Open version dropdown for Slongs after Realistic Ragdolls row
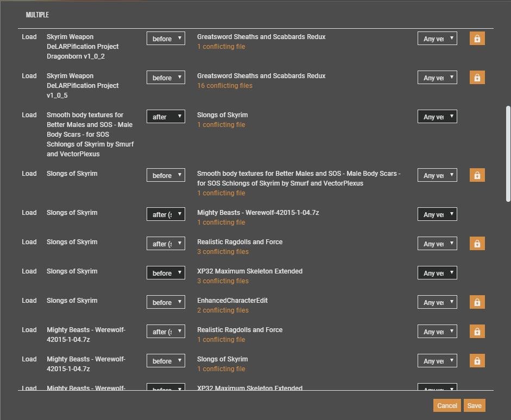 point(437,244)
